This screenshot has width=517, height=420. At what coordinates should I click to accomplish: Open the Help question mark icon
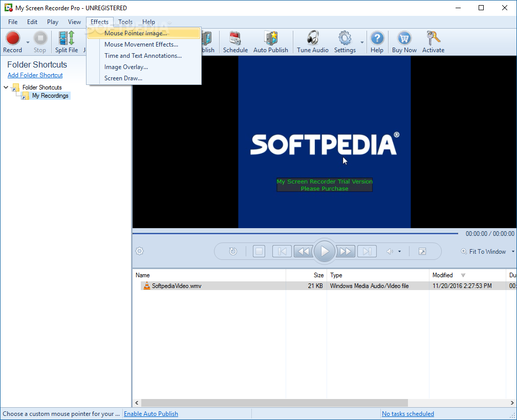(x=377, y=41)
